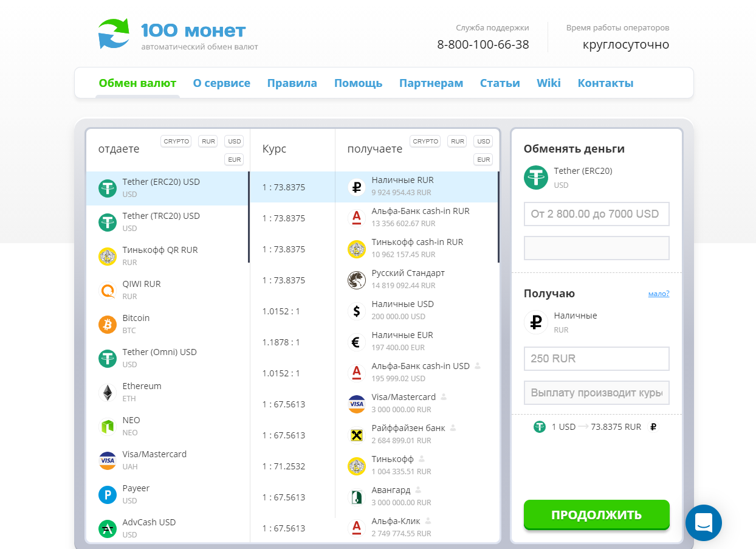
Task: Toggle EUR filter in получаете column
Action: [x=483, y=159]
